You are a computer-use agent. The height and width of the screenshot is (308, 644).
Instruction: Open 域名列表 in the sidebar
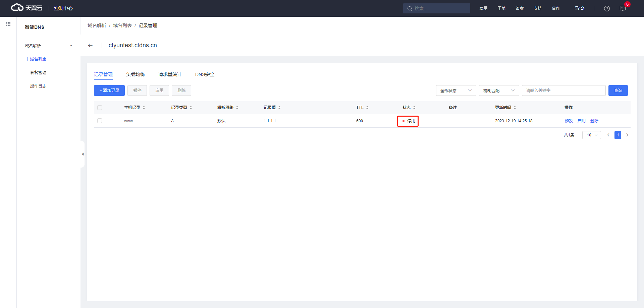(x=38, y=59)
